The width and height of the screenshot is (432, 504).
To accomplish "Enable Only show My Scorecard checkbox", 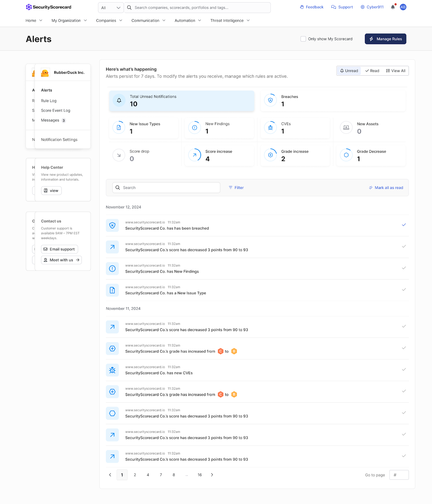I will [303, 39].
